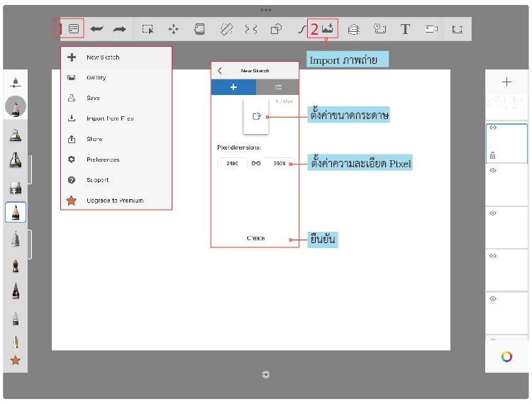Click the Create button
The height and width of the screenshot is (404, 532).
(256, 238)
